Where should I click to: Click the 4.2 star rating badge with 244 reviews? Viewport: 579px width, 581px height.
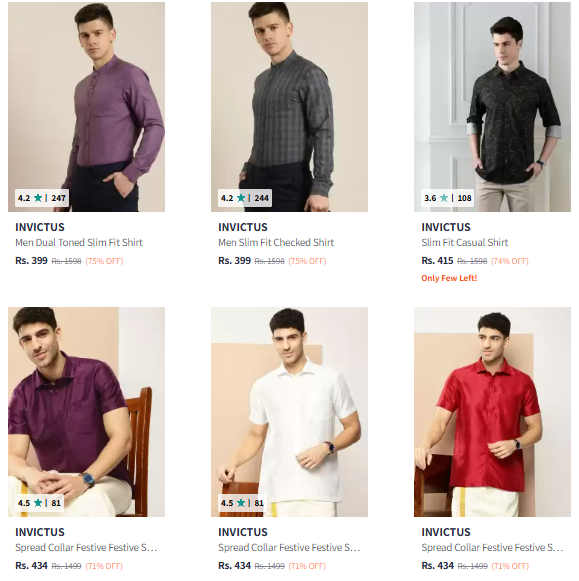tap(245, 198)
